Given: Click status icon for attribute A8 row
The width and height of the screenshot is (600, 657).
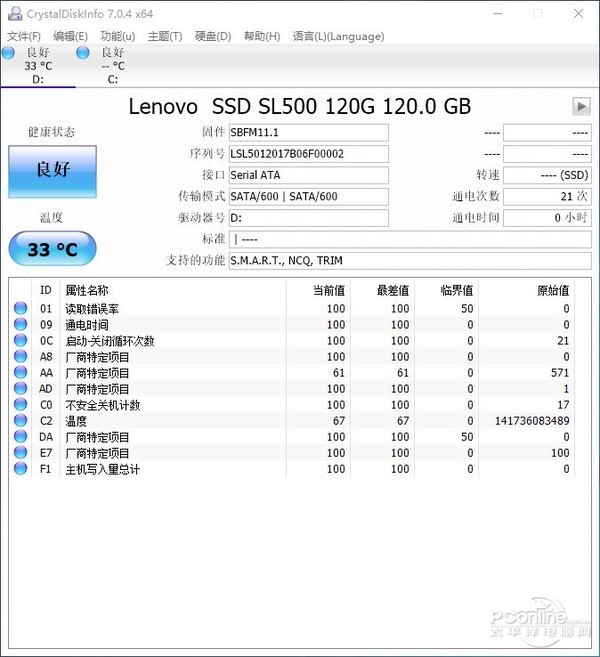Looking at the screenshot, I should [21, 357].
